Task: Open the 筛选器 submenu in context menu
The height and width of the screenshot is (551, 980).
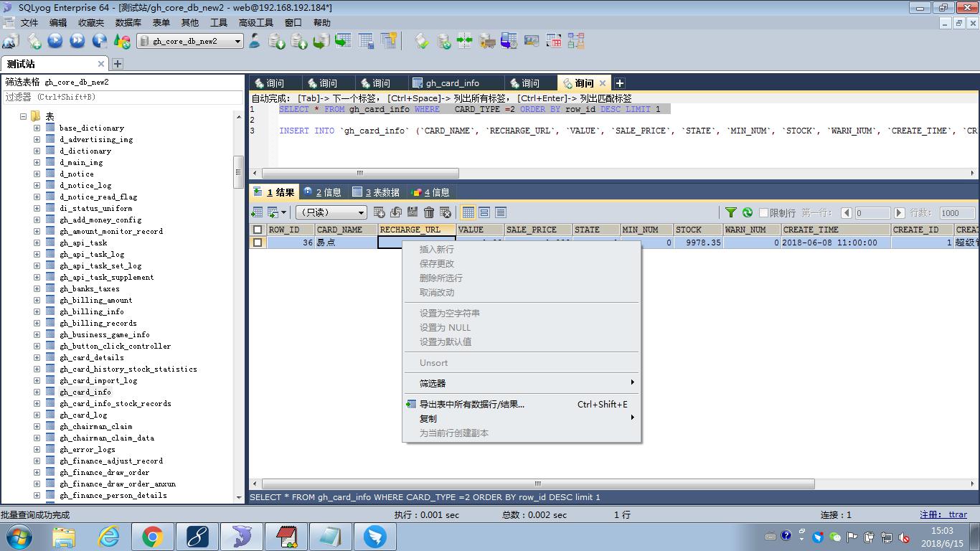Action: pyautogui.click(x=522, y=383)
